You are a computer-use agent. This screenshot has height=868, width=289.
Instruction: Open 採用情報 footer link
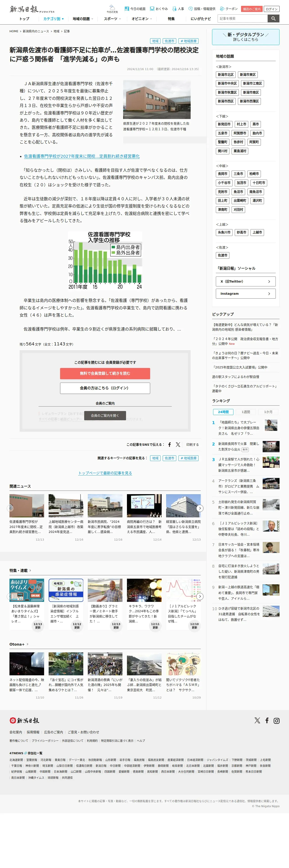click(x=33, y=732)
